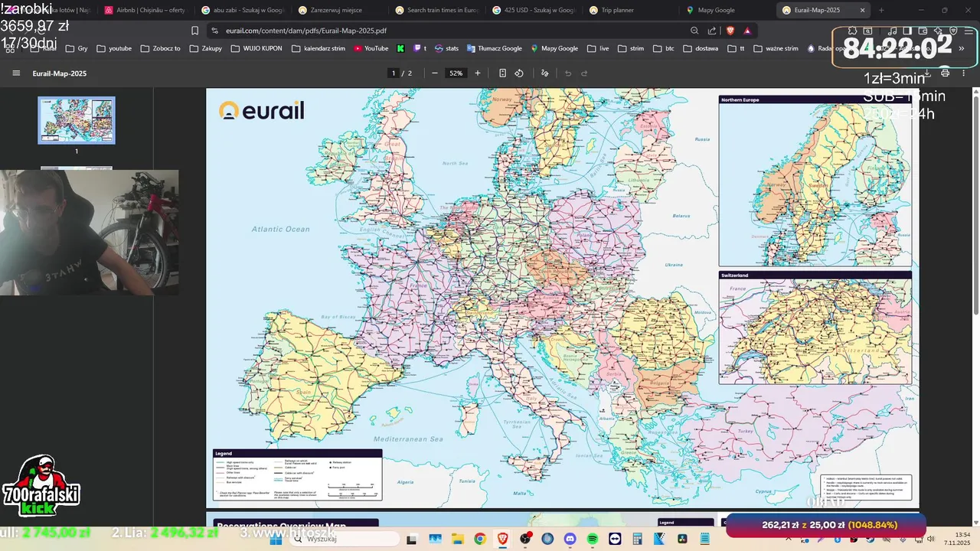Click the zoom magnifier in address bar
980x551 pixels.
pyautogui.click(x=694, y=31)
